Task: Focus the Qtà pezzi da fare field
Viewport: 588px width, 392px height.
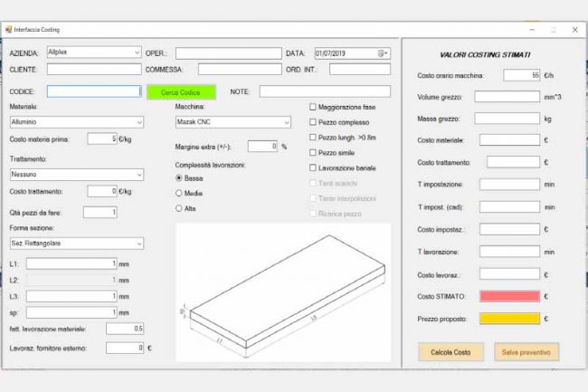Action: point(100,213)
